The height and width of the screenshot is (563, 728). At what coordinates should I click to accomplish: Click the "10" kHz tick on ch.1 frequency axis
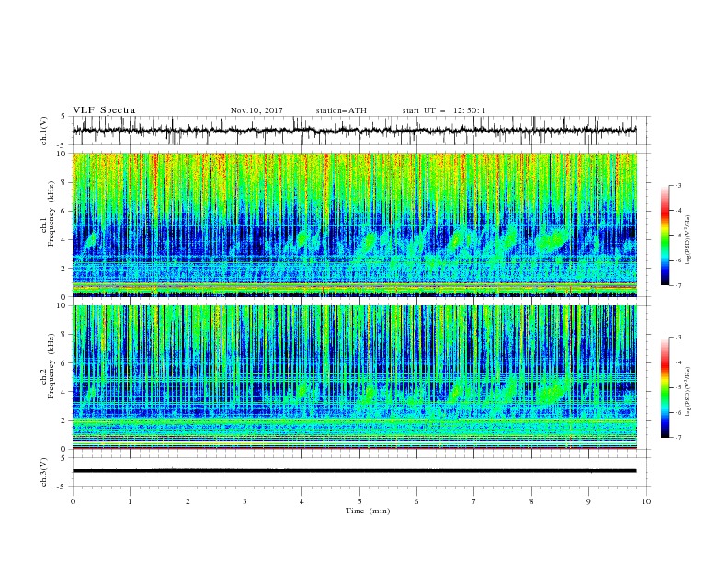pos(63,154)
